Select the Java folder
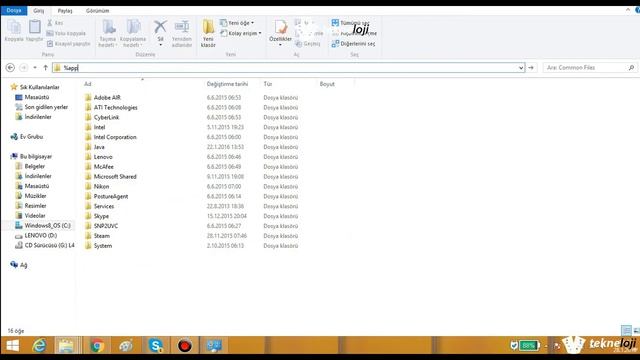 pos(95,147)
